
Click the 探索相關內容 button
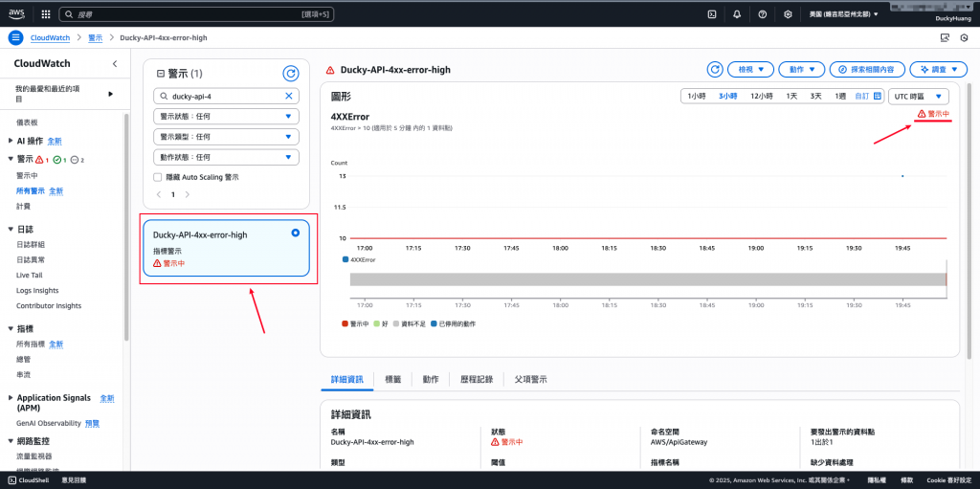pos(867,70)
